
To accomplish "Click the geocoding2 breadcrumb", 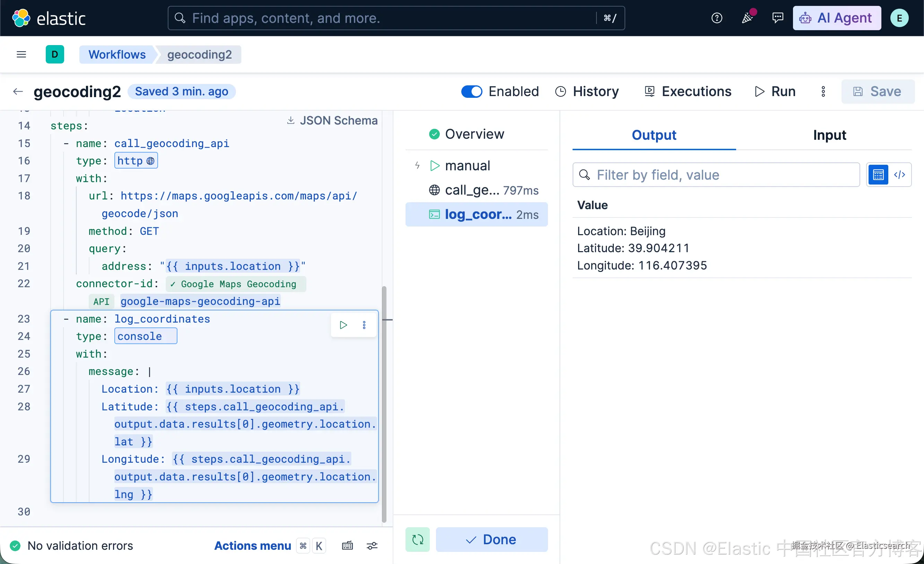I will point(200,54).
